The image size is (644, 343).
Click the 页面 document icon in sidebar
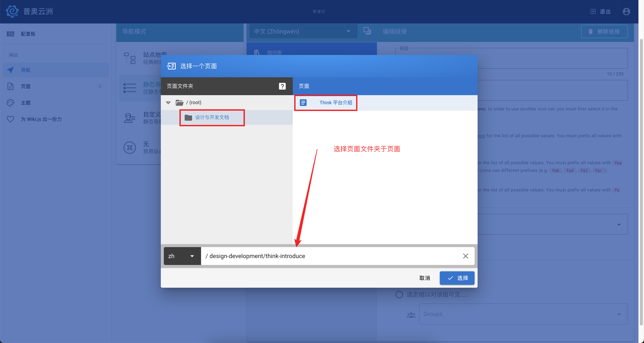point(10,86)
